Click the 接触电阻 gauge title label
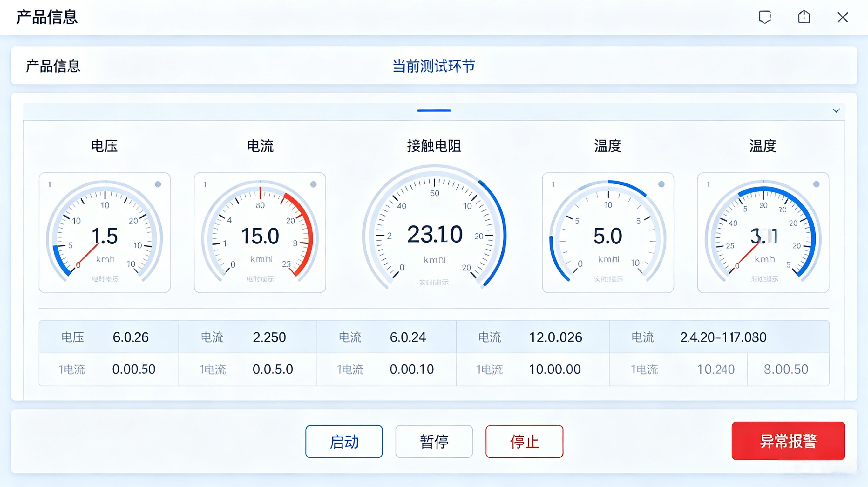Screen dimensions: 868x487 point(434,146)
